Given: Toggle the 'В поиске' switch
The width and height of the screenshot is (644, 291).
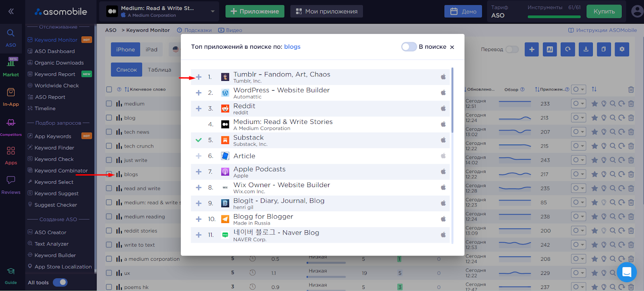Looking at the screenshot, I should coord(409,47).
